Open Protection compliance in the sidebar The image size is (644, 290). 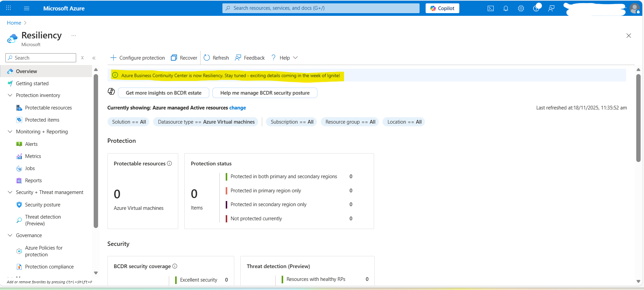tap(49, 267)
